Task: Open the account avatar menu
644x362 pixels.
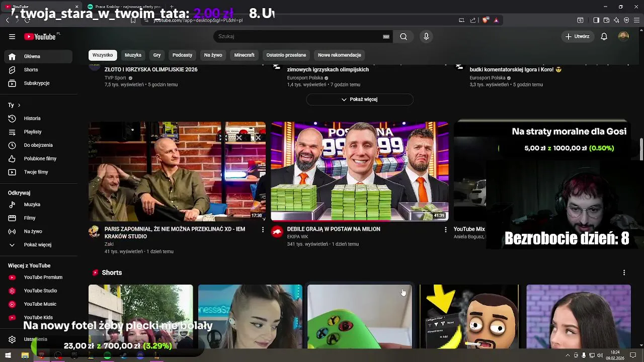Action: point(623,36)
